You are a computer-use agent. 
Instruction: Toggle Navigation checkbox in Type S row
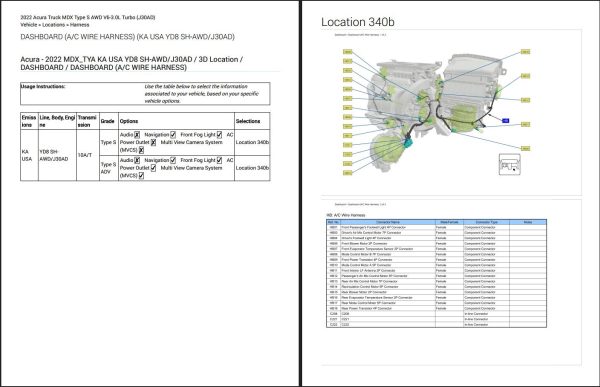click(173, 135)
